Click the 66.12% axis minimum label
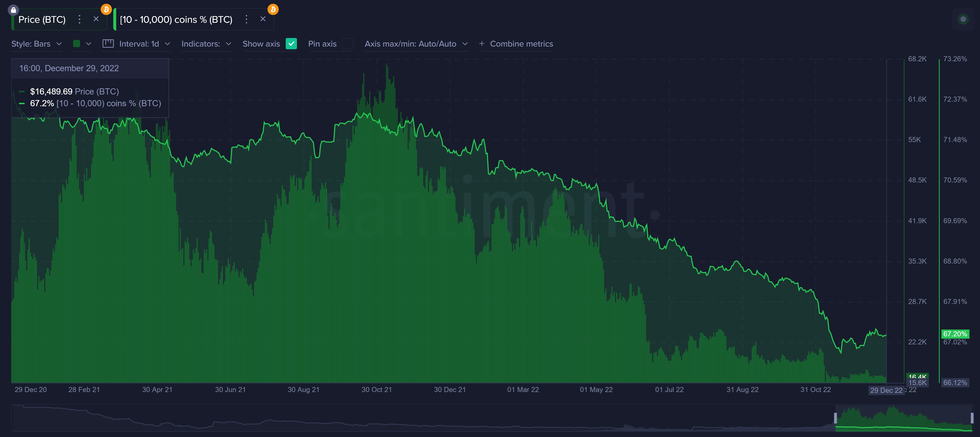980x437 pixels. tap(955, 383)
